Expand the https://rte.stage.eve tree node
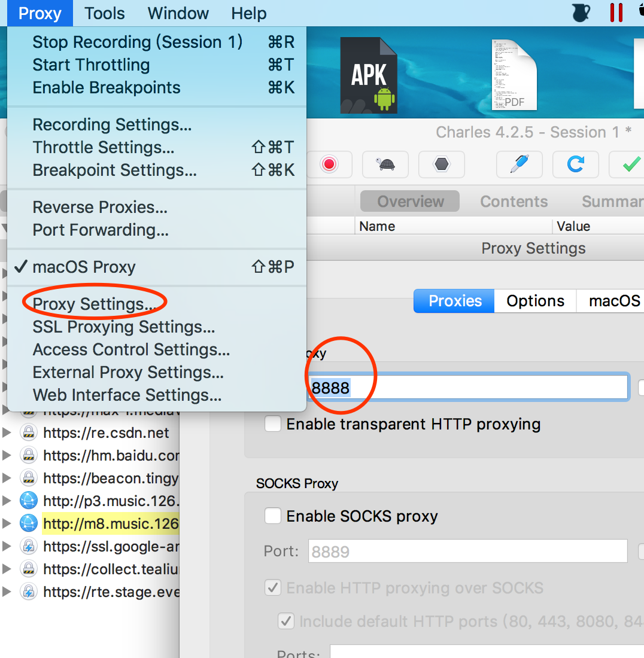This screenshot has height=658, width=644. point(7,591)
